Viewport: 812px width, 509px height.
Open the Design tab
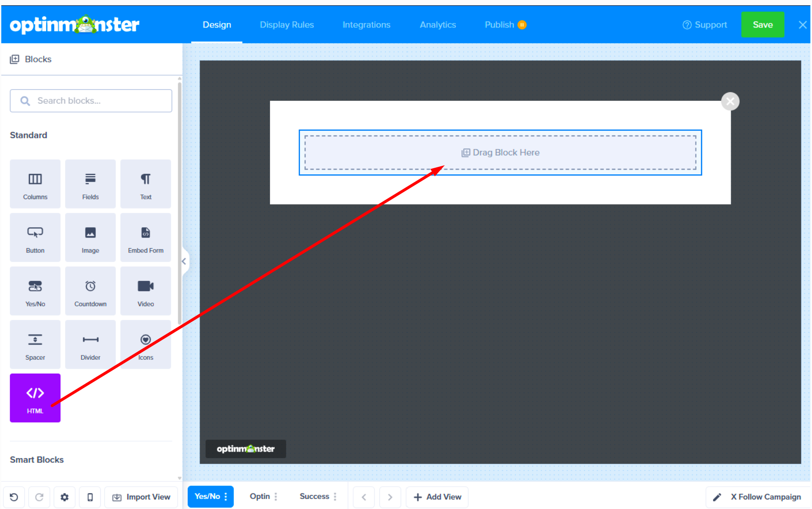point(217,25)
